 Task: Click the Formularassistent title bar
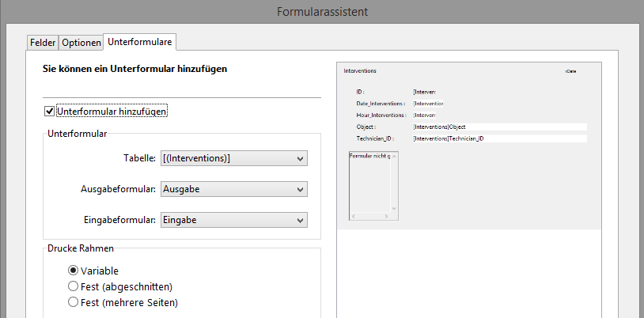(x=322, y=11)
